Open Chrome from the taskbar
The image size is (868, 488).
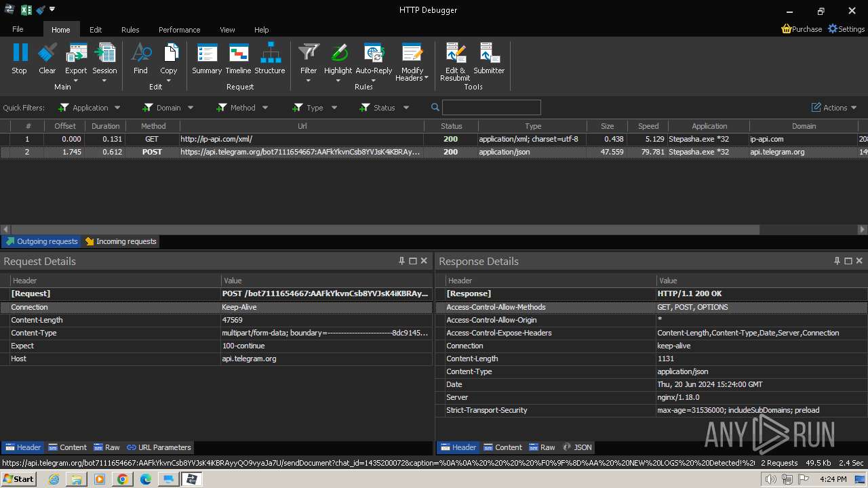(x=122, y=479)
